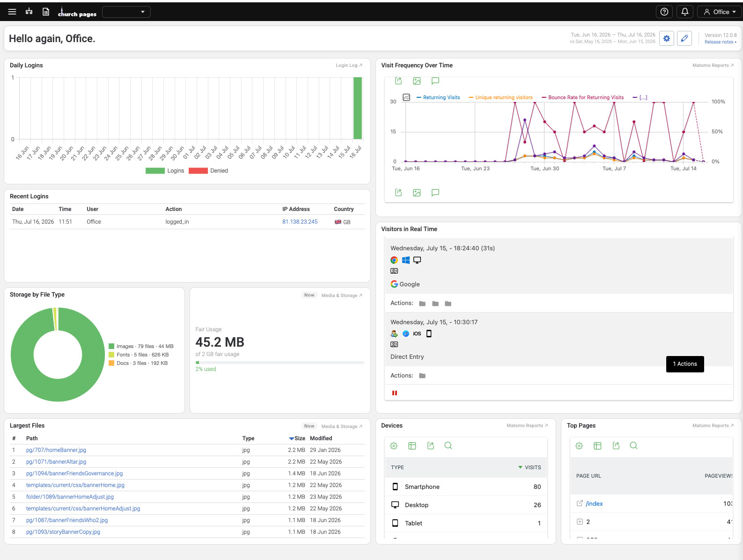
Task: Open the site selector dropdown in top bar
Action: pos(126,12)
